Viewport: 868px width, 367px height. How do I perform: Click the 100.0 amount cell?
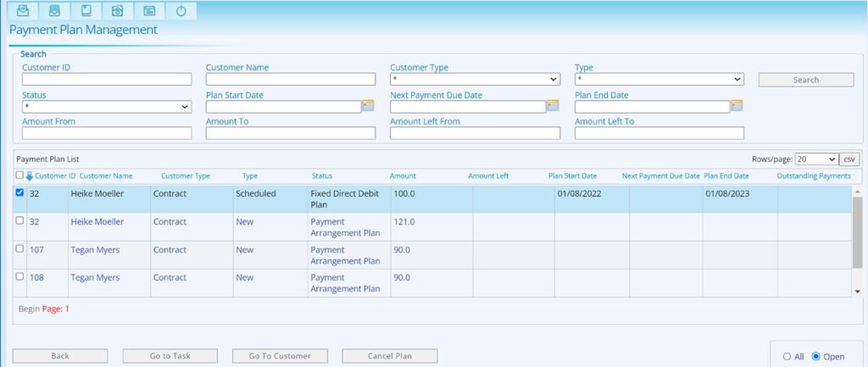pos(404,194)
